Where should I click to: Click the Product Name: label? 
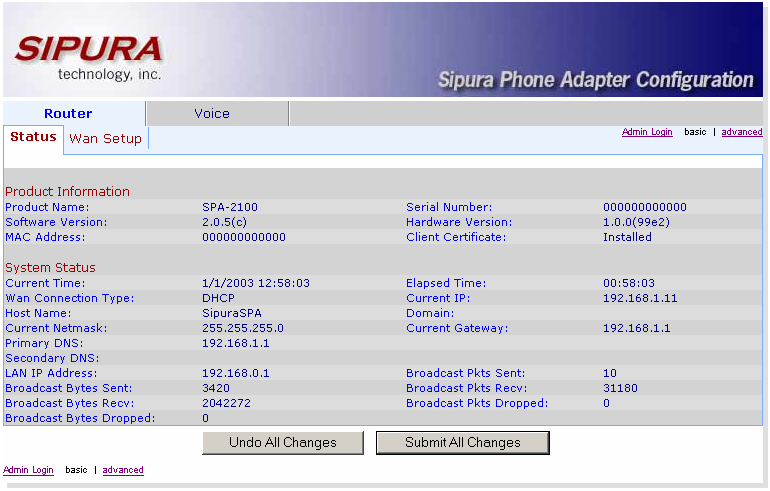coord(47,207)
